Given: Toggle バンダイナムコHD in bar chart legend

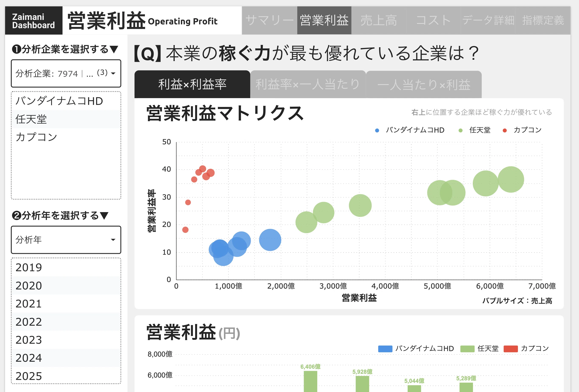Looking at the screenshot, I should [416, 348].
